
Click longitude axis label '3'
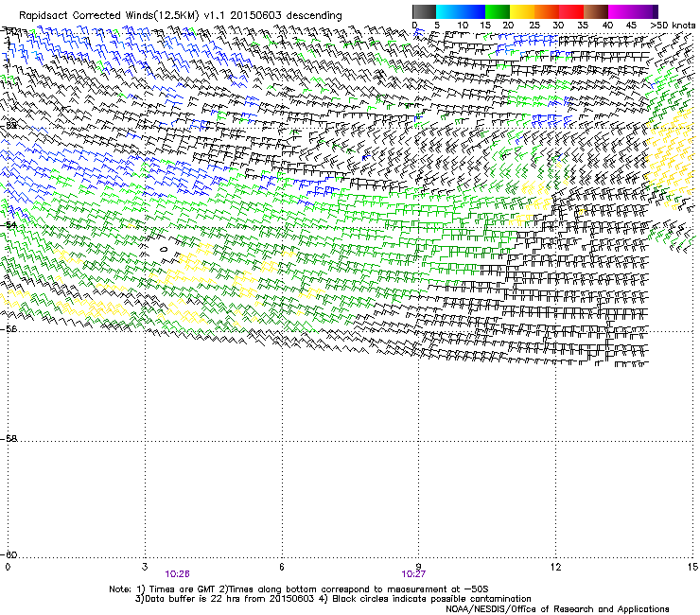pos(145,567)
